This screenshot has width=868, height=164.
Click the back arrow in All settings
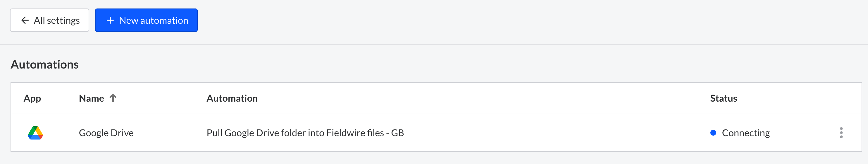[25, 20]
